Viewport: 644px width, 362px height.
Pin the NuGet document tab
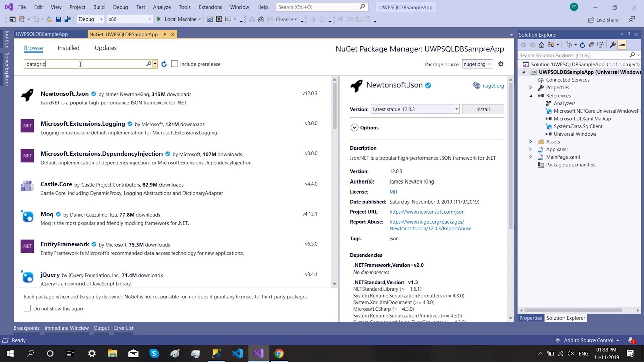click(x=165, y=34)
